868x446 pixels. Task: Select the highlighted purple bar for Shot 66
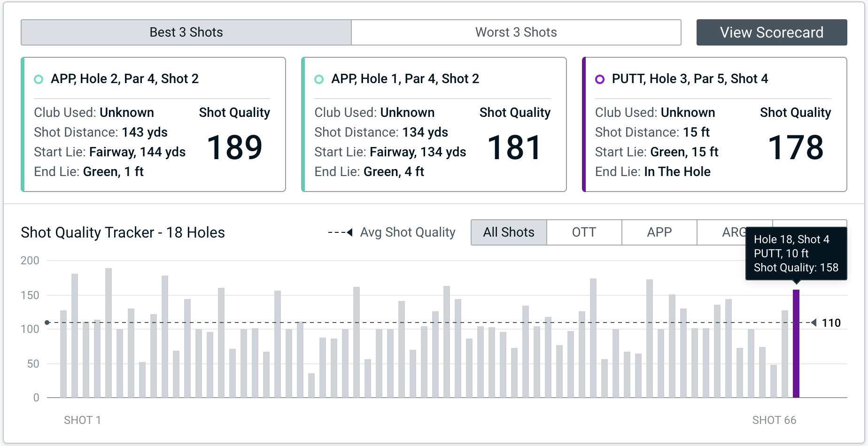(796, 344)
